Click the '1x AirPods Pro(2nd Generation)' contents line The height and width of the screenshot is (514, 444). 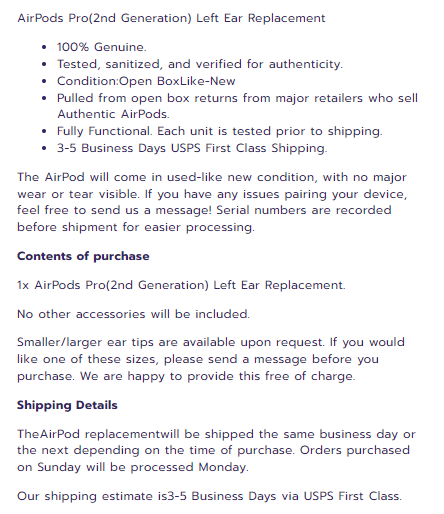click(x=181, y=285)
